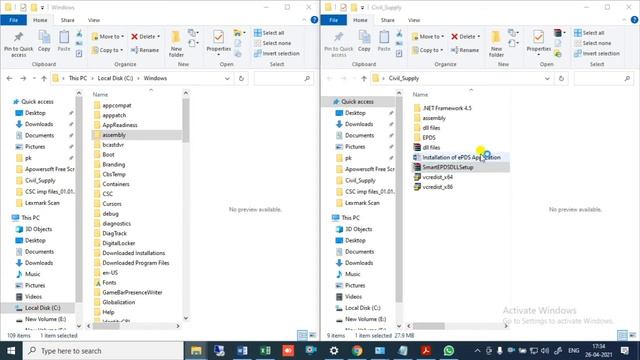Select SmartEPDSDLLSetup file
640x360 pixels.
click(460, 167)
